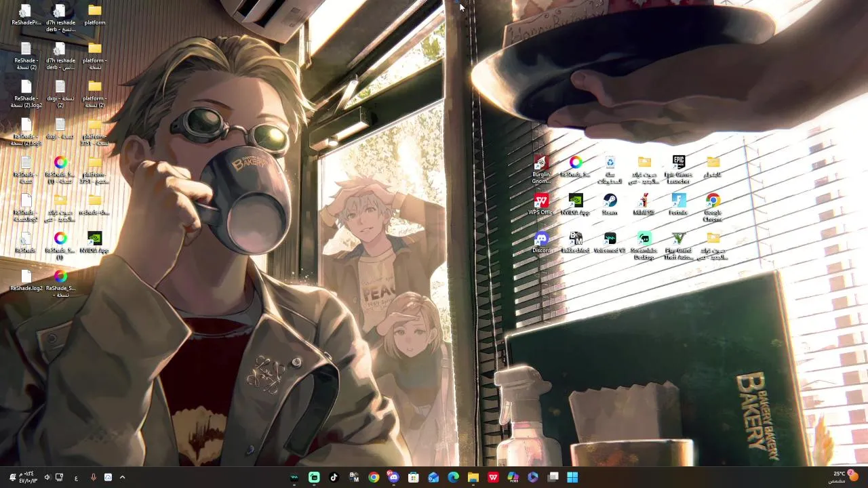Open Microsoft Store from the taskbar
This screenshot has height=488, width=868.
click(414, 477)
